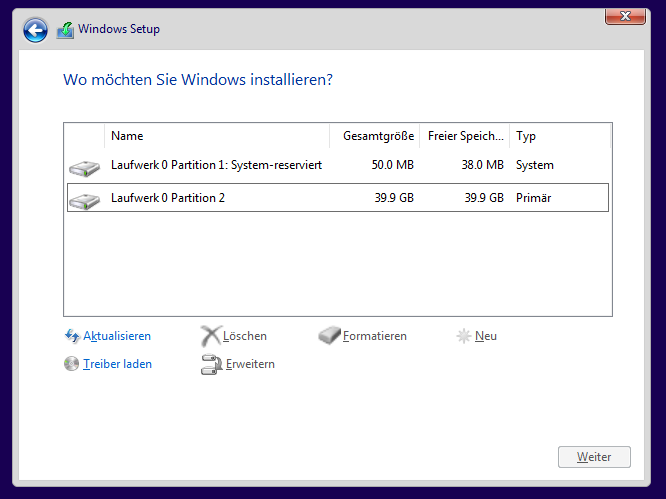
Task: Click the 39.9 GB Gesamtgröße cell
Action: 394,198
